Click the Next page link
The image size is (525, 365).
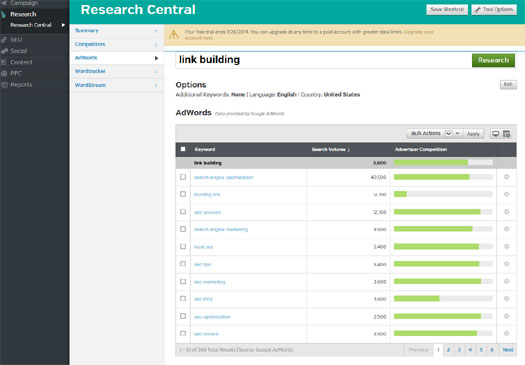coord(508,350)
